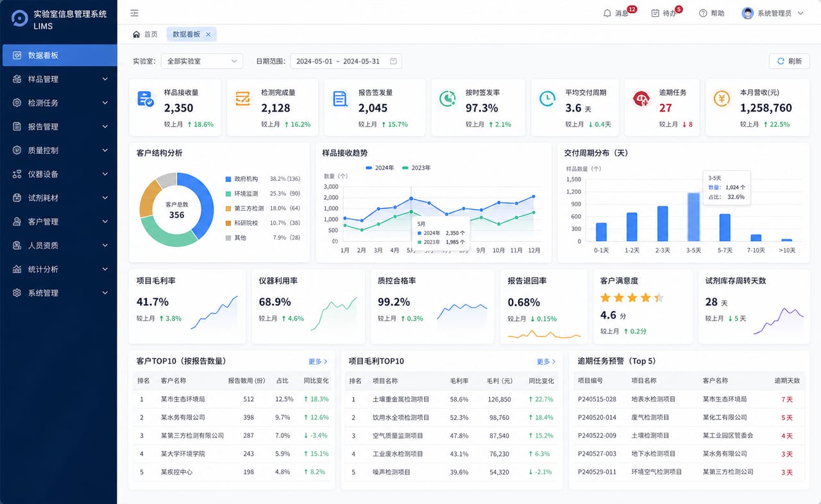
Task: Click the 样品管理 sidebar icon
Action: point(17,79)
